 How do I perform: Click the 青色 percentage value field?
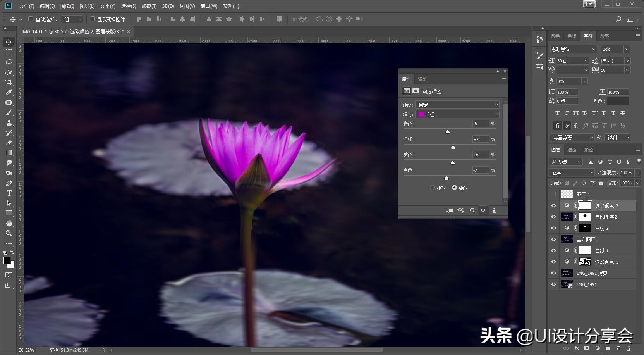480,124
